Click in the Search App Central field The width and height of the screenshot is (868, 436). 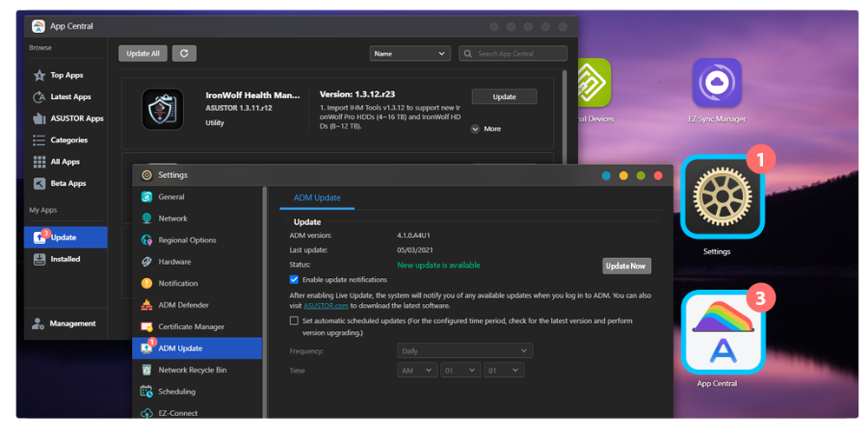tap(513, 54)
